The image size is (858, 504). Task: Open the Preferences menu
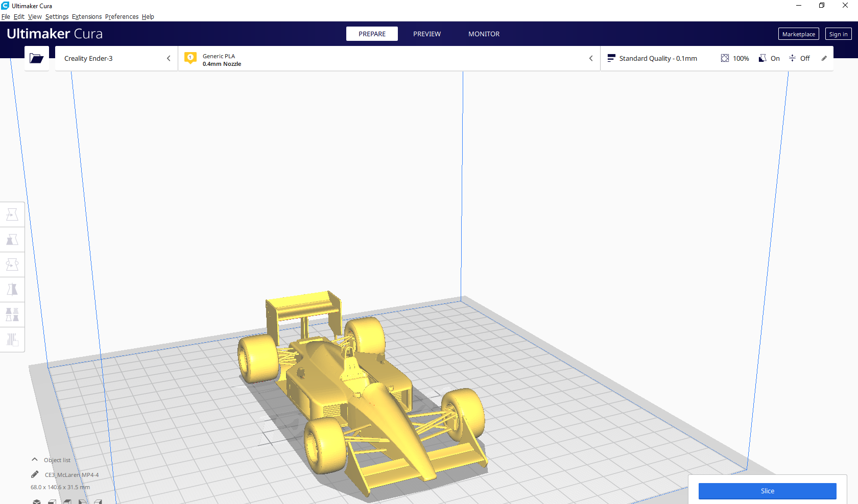coord(122,17)
